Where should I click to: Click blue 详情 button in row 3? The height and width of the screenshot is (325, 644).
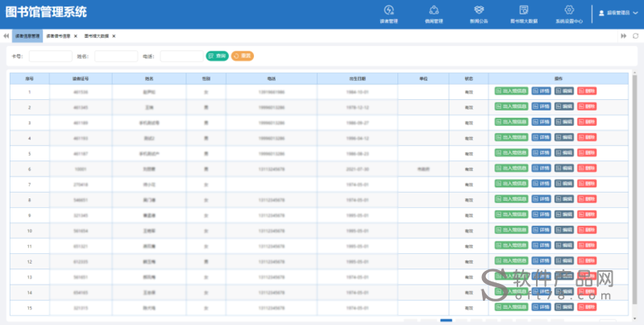tap(542, 122)
